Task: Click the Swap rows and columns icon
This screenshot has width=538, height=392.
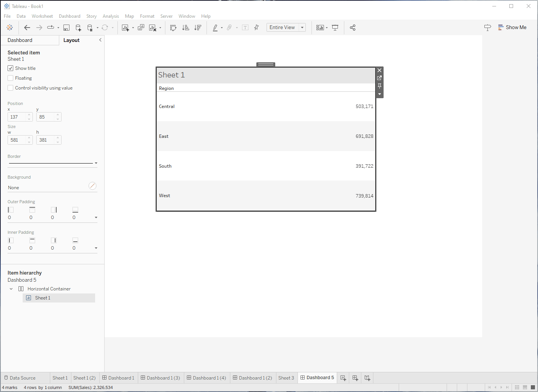Action: point(173,28)
